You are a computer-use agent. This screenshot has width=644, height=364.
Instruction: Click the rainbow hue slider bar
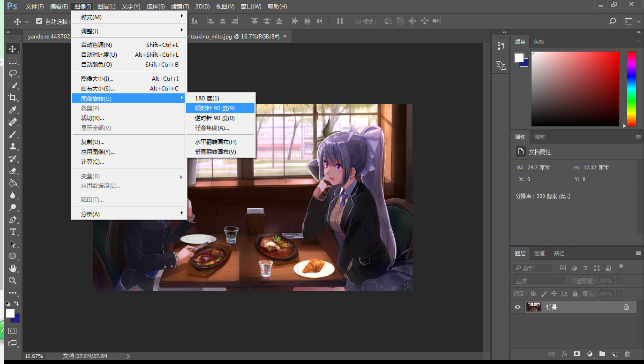pos(632,89)
